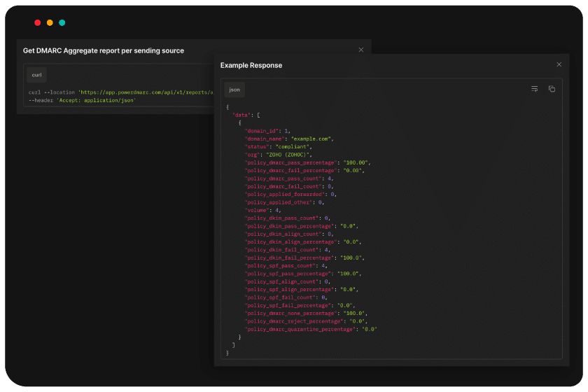The image size is (588, 392).
Task: Click the "policy_spf_align_percentage" line
Action: click(x=302, y=290)
